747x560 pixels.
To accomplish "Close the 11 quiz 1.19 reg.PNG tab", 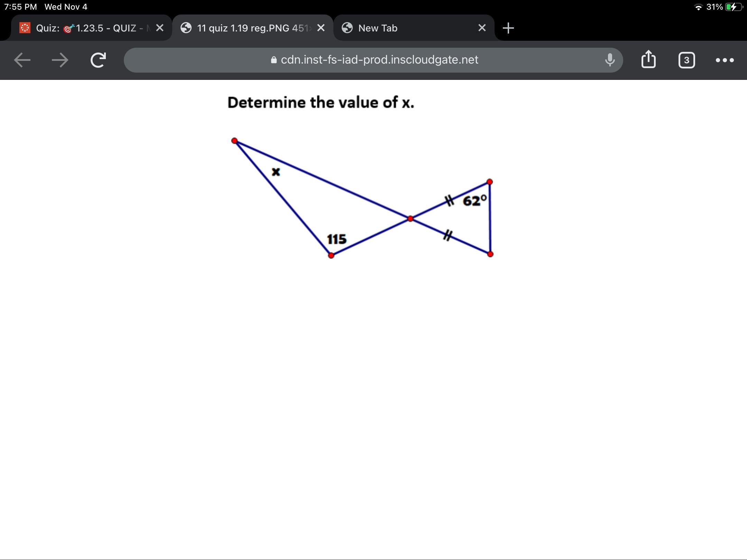I will click(321, 28).
